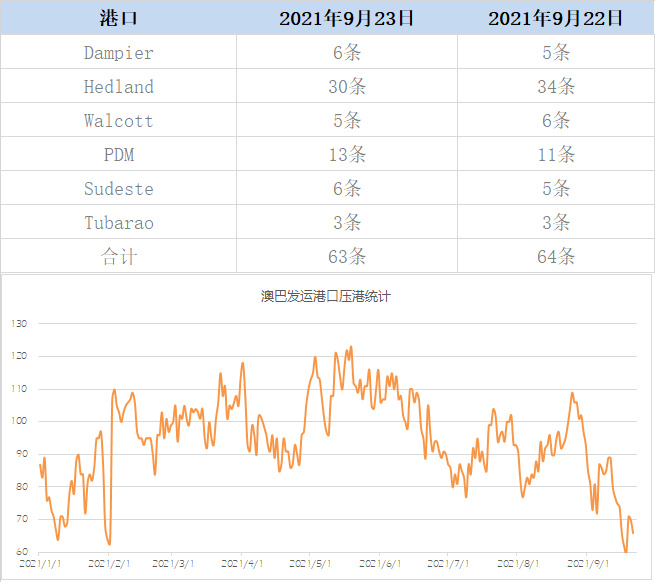Click the 2021/5/1 x-axis date label
Viewport: 655px width, 582px height.
point(310,564)
